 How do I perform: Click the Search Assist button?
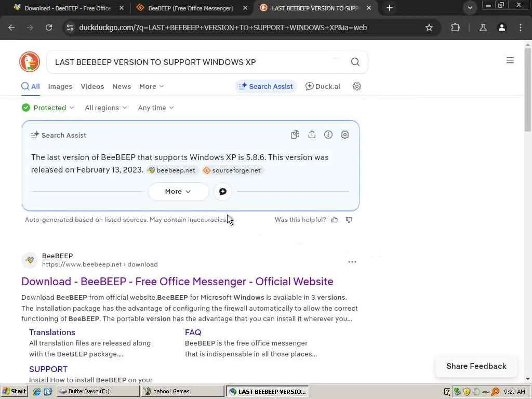[265, 87]
